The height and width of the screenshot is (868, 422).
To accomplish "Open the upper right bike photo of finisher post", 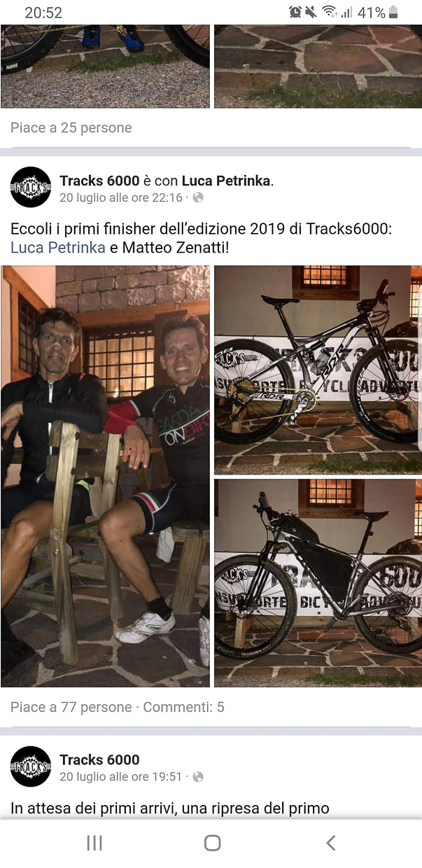I will click(x=318, y=370).
